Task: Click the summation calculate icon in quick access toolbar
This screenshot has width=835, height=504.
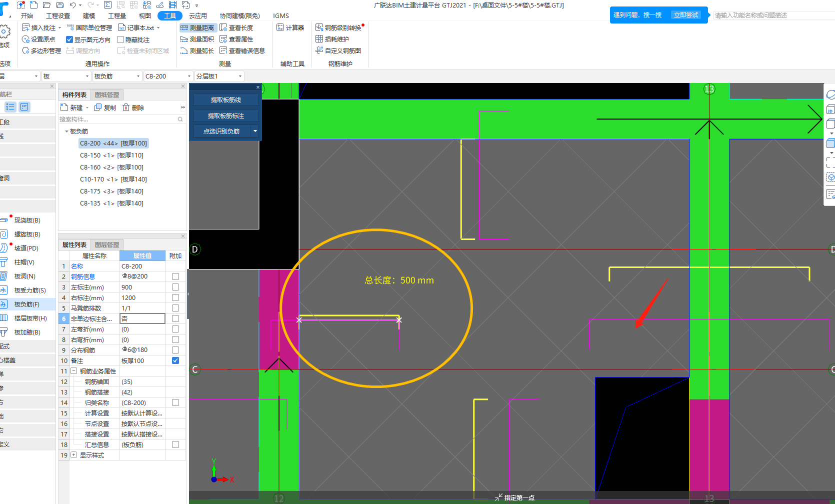Action: 108,5
